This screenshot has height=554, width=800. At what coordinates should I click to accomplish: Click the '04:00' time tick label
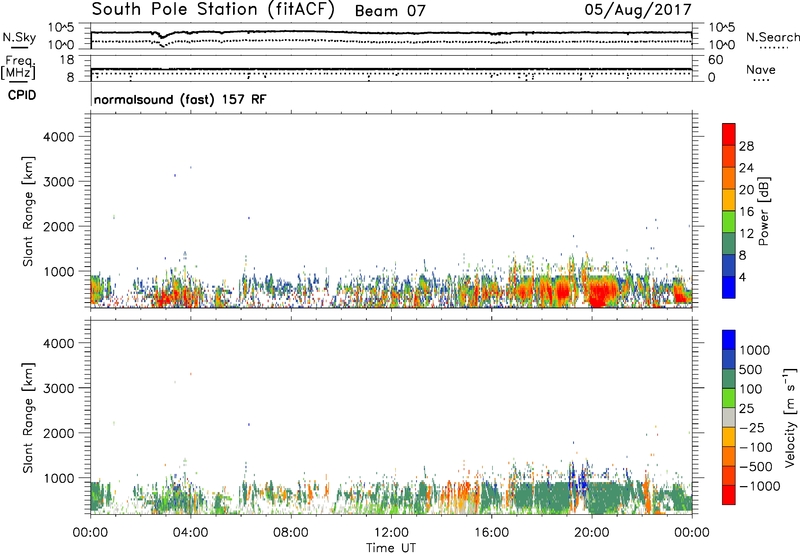click(x=190, y=533)
